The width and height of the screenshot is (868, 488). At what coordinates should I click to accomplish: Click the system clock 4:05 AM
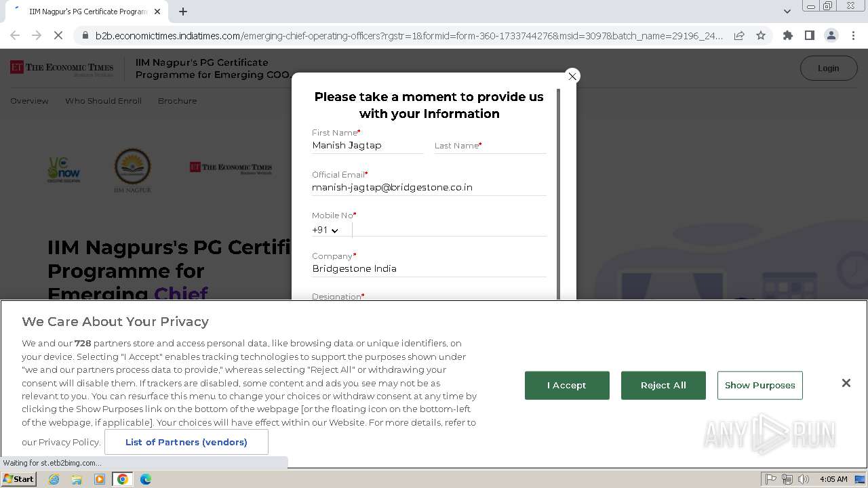[833, 479]
